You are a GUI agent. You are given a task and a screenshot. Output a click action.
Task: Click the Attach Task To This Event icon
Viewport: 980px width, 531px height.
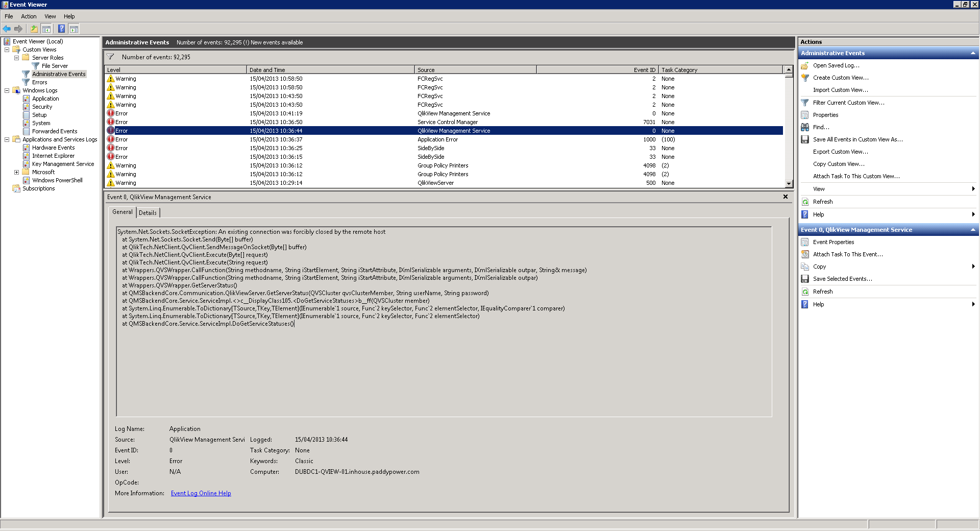(805, 254)
